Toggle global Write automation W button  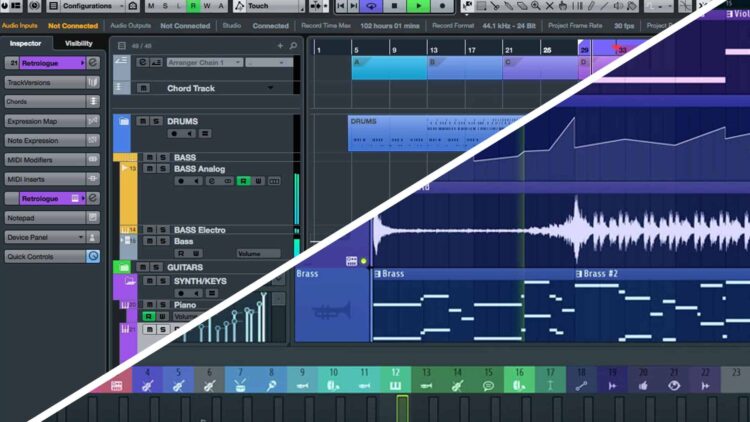point(207,6)
